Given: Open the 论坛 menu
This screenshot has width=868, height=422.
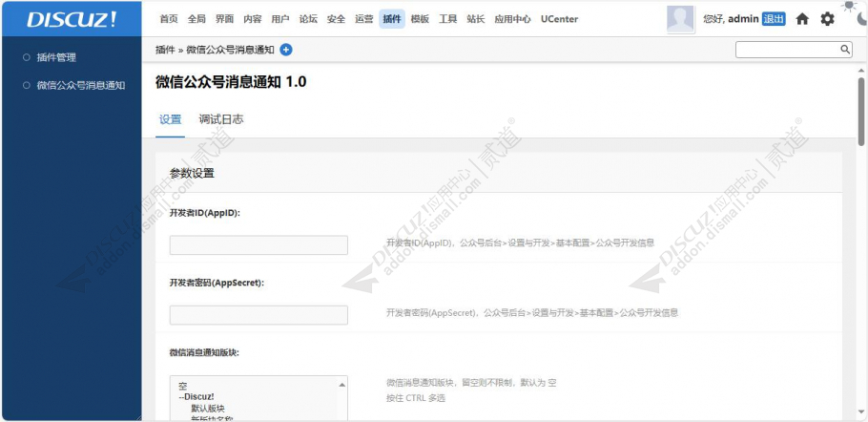Looking at the screenshot, I should point(308,19).
